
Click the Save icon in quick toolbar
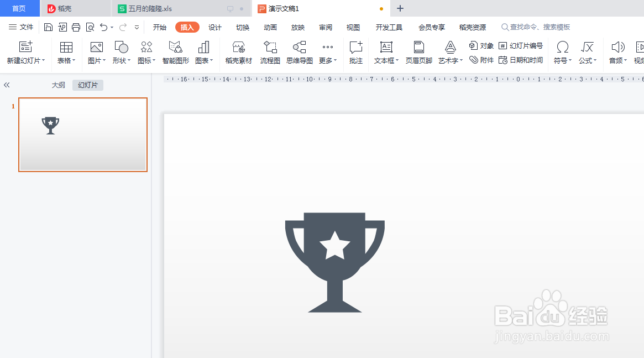click(48, 27)
